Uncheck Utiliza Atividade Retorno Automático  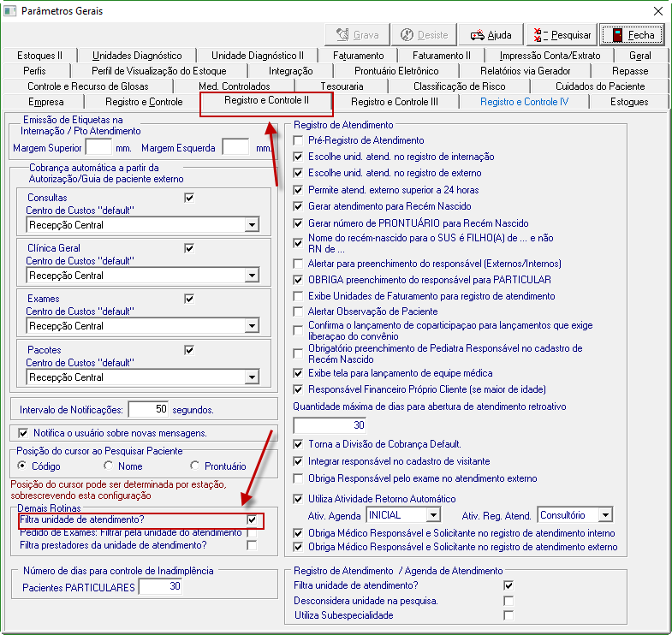pyautogui.click(x=298, y=499)
